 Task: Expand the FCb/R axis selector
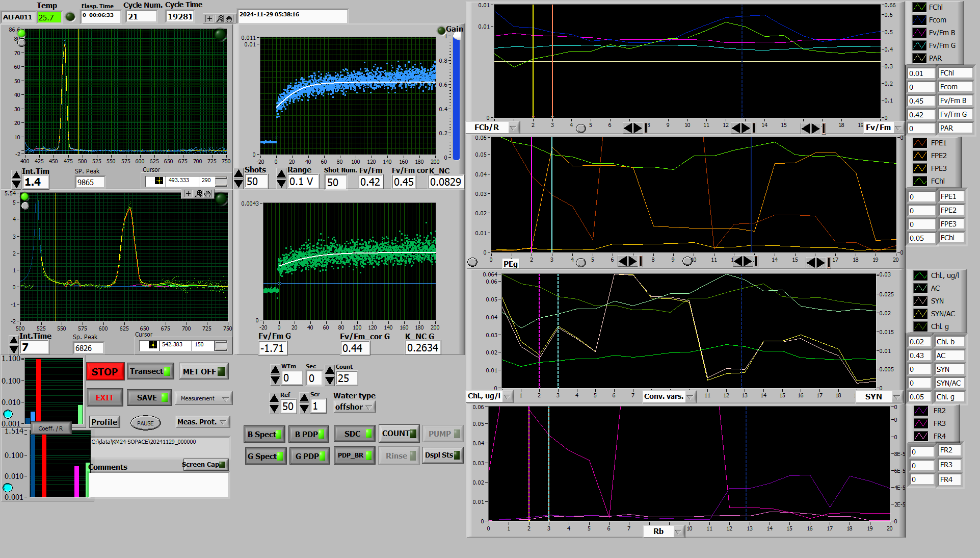click(x=513, y=128)
